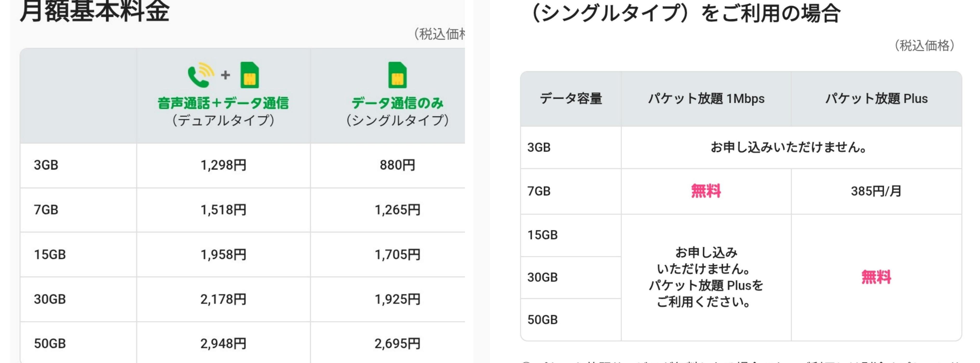Click the SIM card icon beside the plus sign

pyautogui.click(x=250, y=75)
